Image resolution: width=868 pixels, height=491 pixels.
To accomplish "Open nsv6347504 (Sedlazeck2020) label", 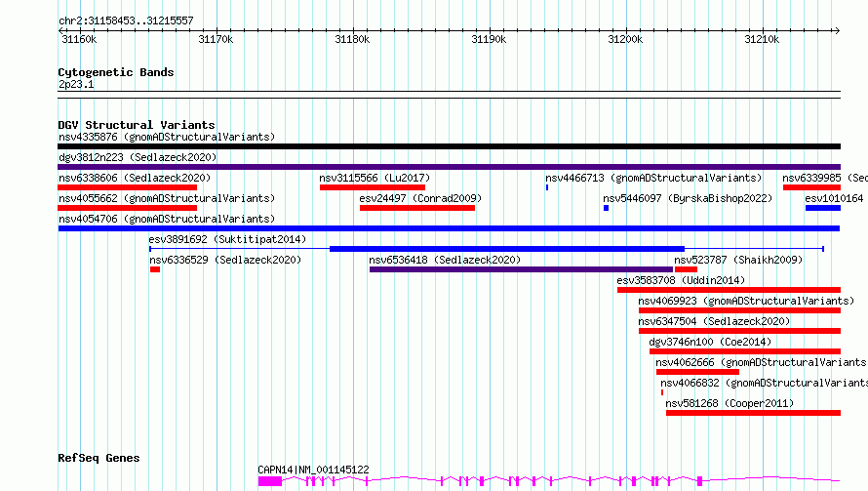I will [x=714, y=321].
